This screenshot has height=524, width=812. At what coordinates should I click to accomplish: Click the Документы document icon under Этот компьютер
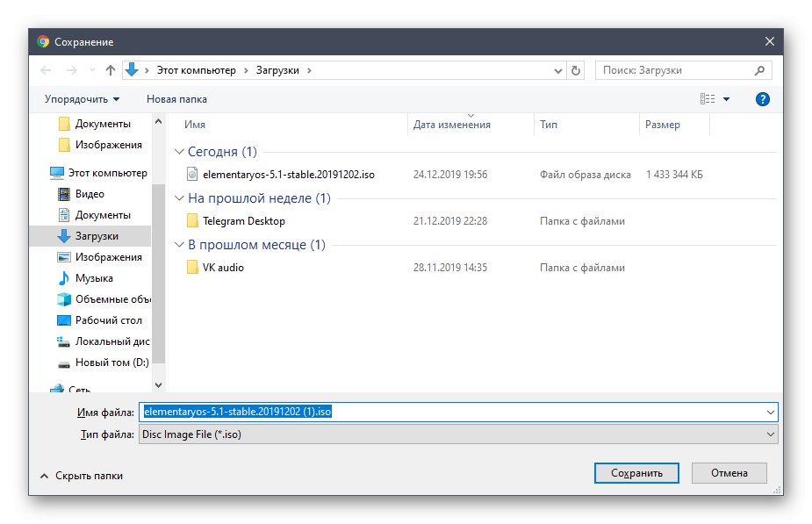click(x=64, y=215)
